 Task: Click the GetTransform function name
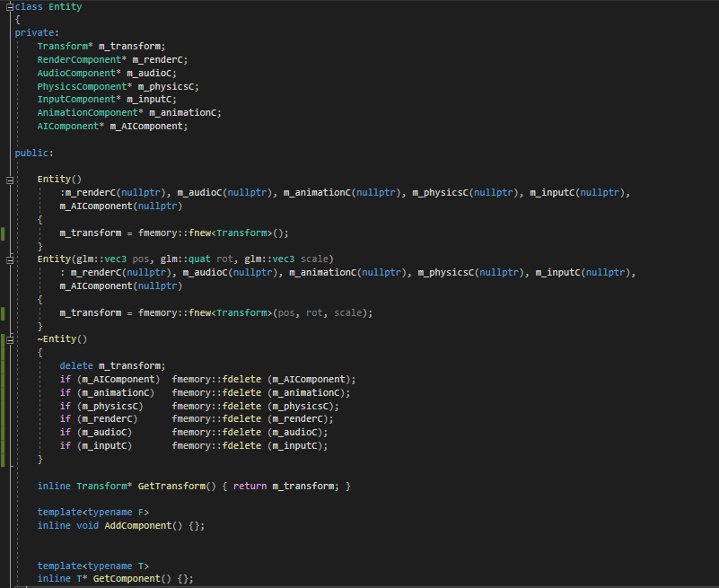(172, 486)
